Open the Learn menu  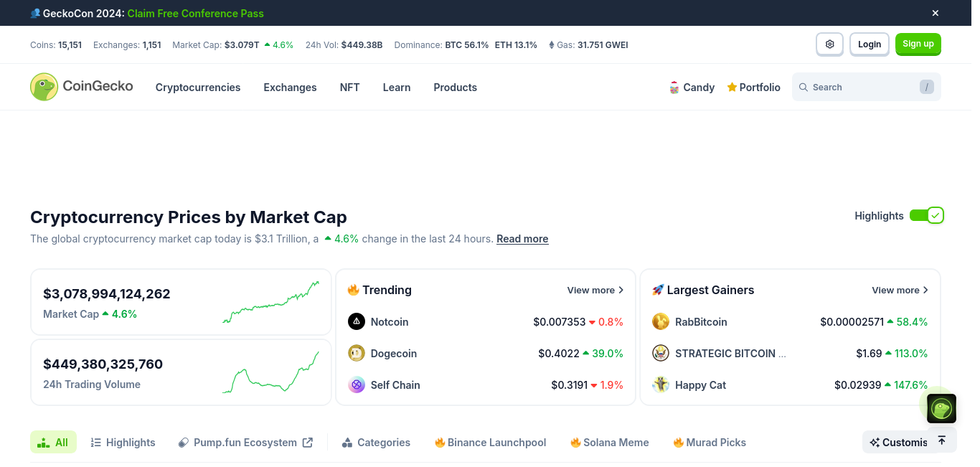[x=397, y=88]
